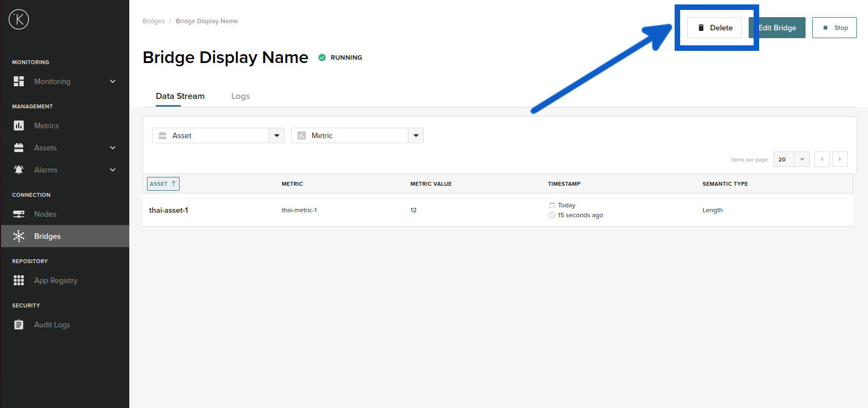Image resolution: width=868 pixels, height=408 pixels.
Task: Switch to the Logs tab
Action: 240,96
